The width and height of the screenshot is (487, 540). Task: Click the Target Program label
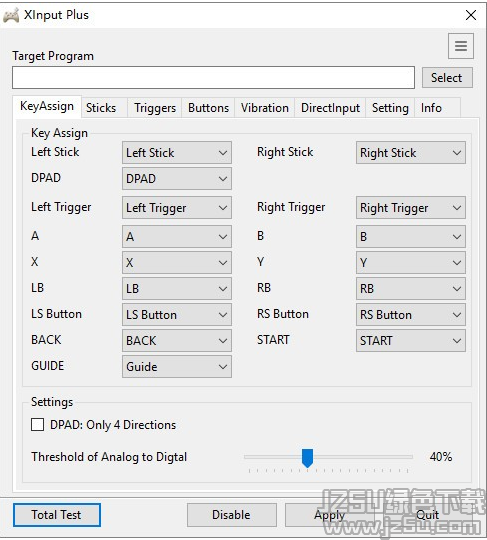[x=53, y=56]
